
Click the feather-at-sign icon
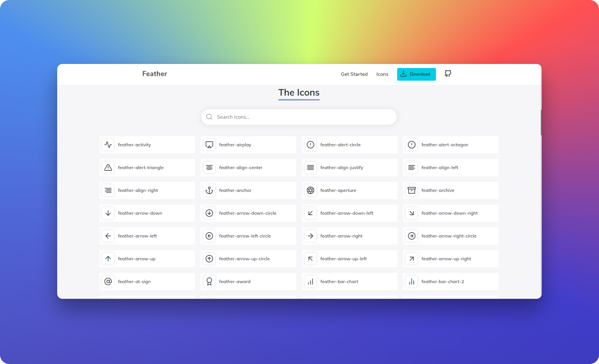[x=108, y=281]
